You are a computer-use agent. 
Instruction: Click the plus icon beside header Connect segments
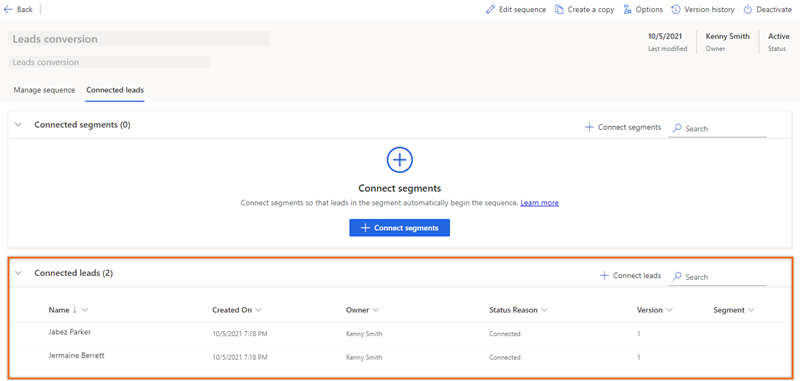tap(589, 127)
